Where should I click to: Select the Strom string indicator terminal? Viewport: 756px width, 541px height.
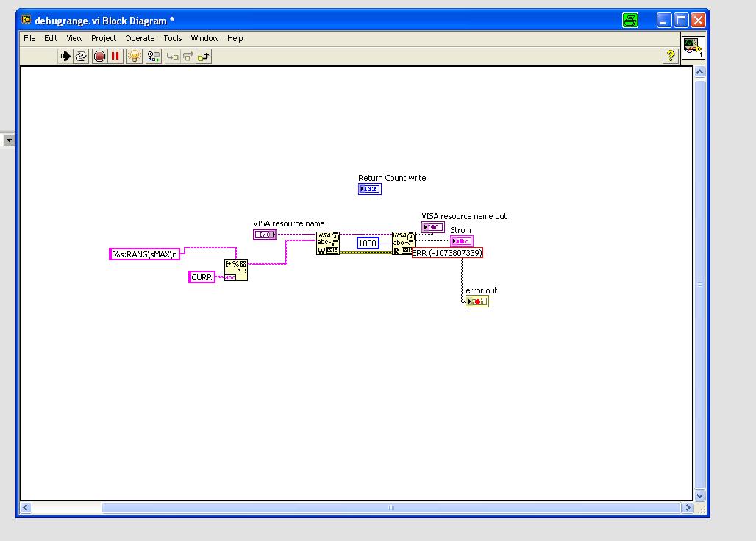461,241
